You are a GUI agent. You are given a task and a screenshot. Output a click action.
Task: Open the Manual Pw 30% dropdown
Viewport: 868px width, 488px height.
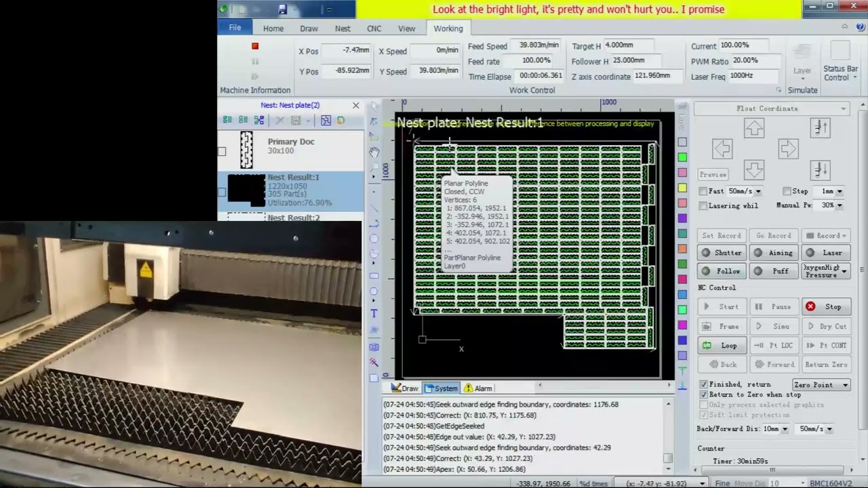tap(840, 205)
